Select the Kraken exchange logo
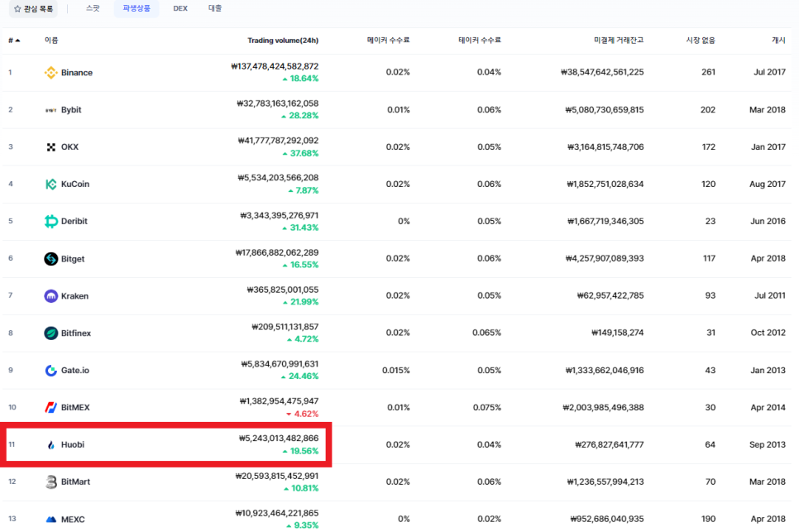 [52, 295]
